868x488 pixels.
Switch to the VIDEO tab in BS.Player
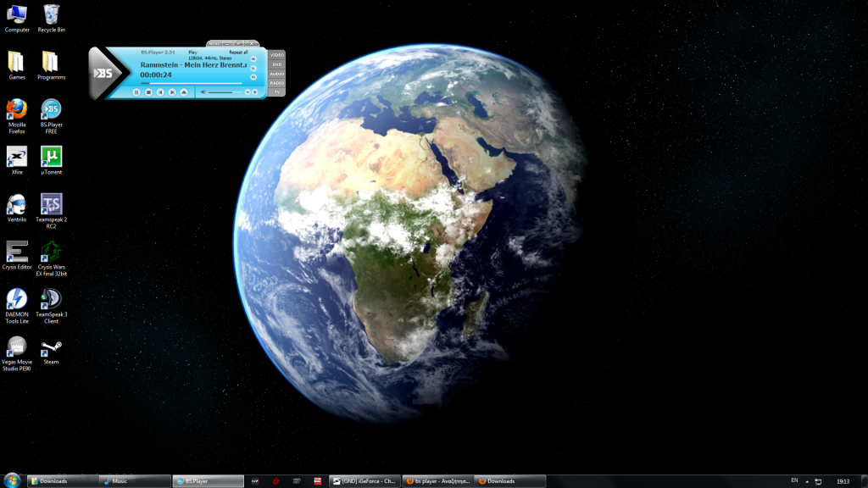click(277, 55)
